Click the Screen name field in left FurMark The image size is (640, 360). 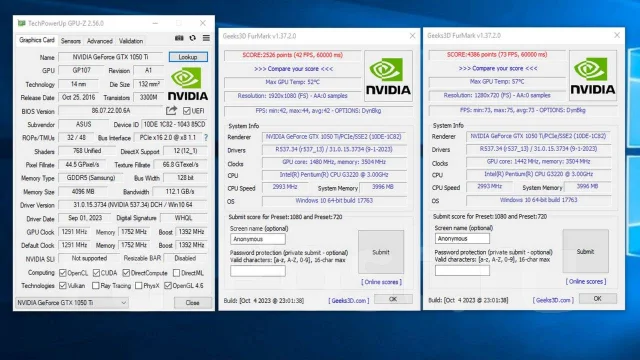pos(258,239)
